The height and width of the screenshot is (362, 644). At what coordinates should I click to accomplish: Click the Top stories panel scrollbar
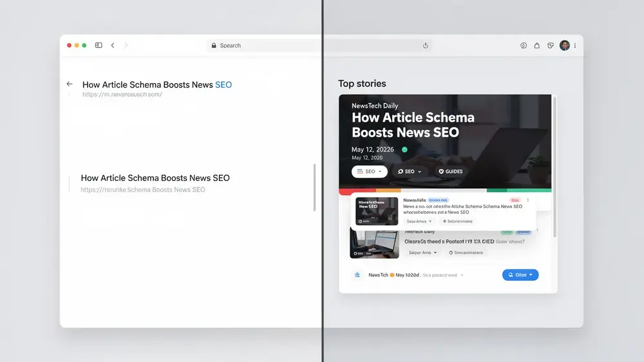click(x=554, y=166)
